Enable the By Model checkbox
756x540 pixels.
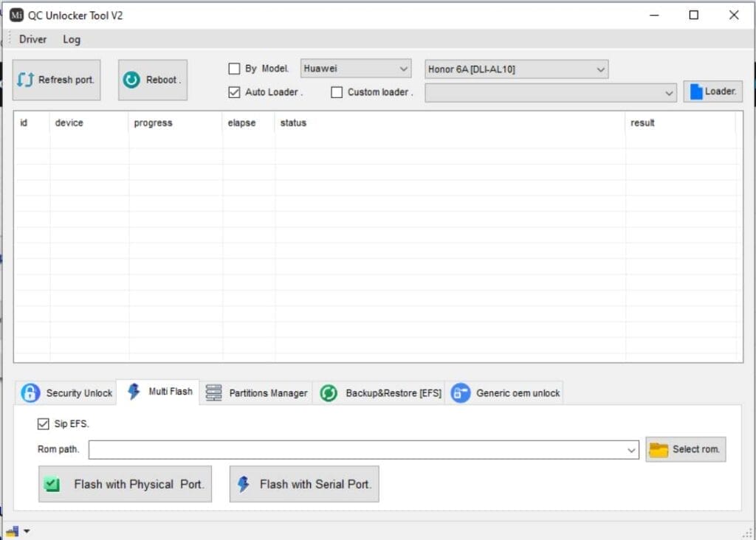pos(234,69)
